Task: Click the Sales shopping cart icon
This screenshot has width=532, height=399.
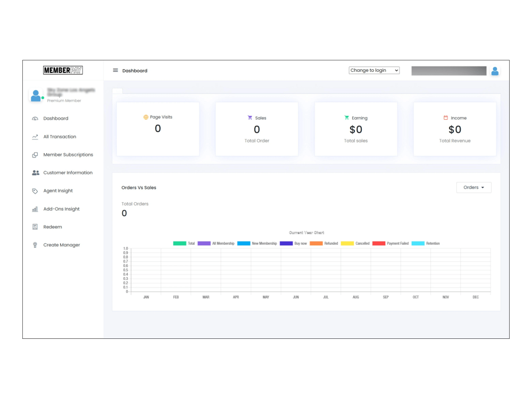Action: (250, 118)
